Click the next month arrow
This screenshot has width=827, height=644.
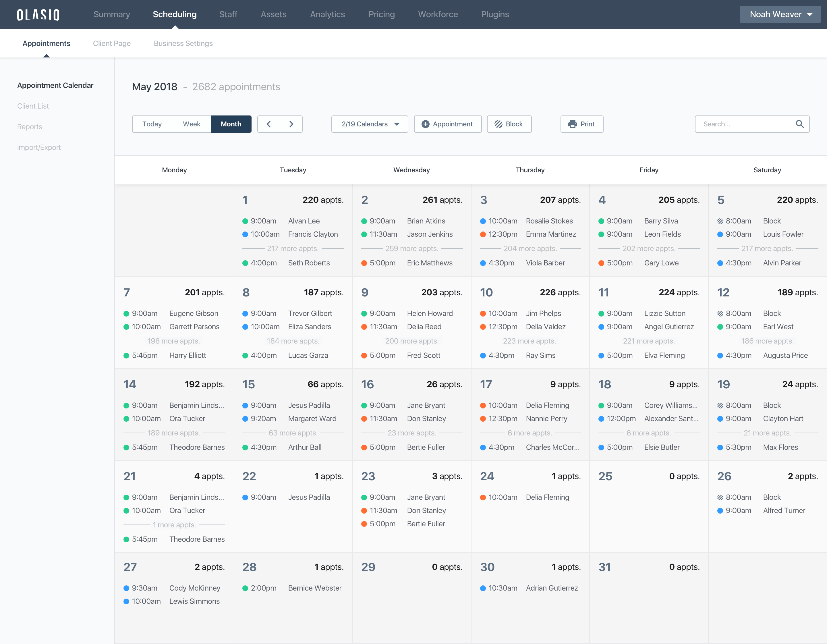pyautogui.click(x=291, y=124)
